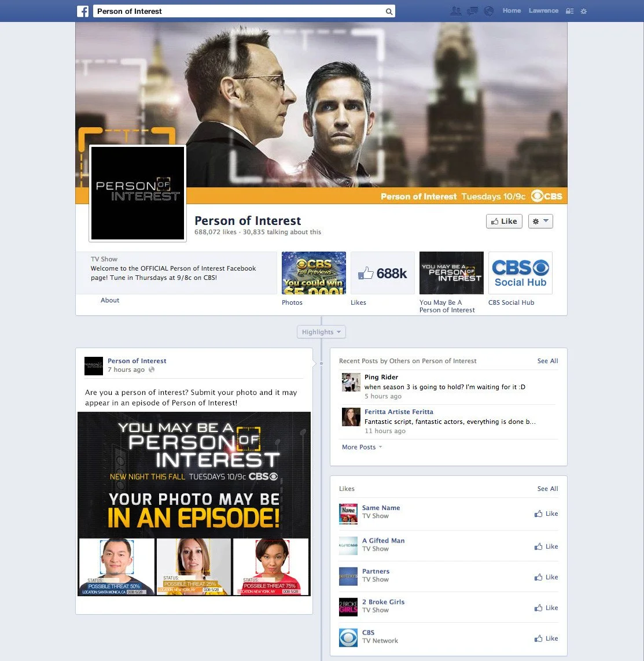Open messages icon in top bar
This screenshot has height=661, width=644.
(472, 11)
